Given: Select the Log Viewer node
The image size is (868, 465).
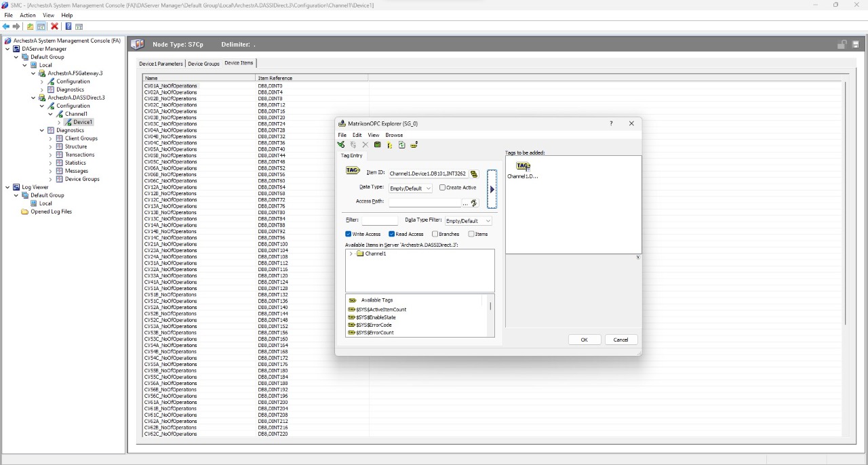Looking at the screenshot, I should coord(35,187).
